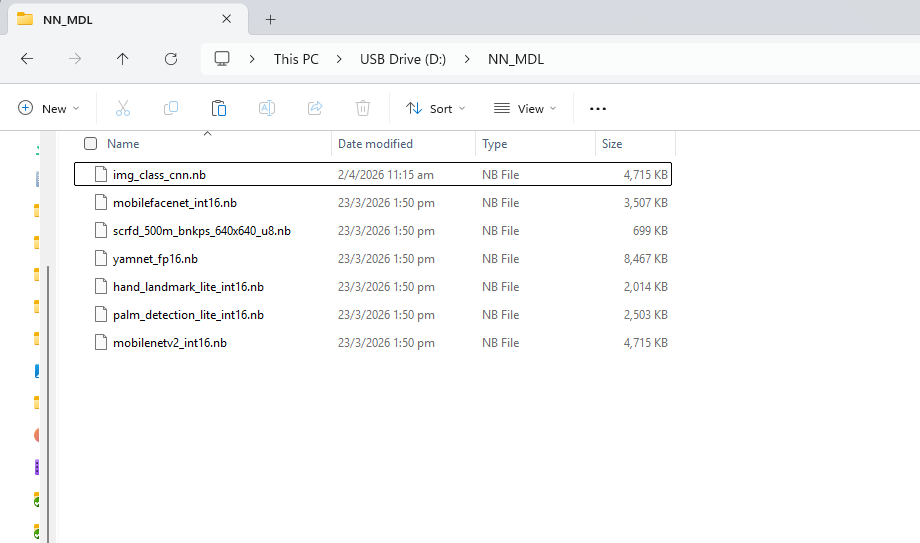Screen dimensions: 920x543
Task: Open a new tab with plus button
Action: coord(270,19)
